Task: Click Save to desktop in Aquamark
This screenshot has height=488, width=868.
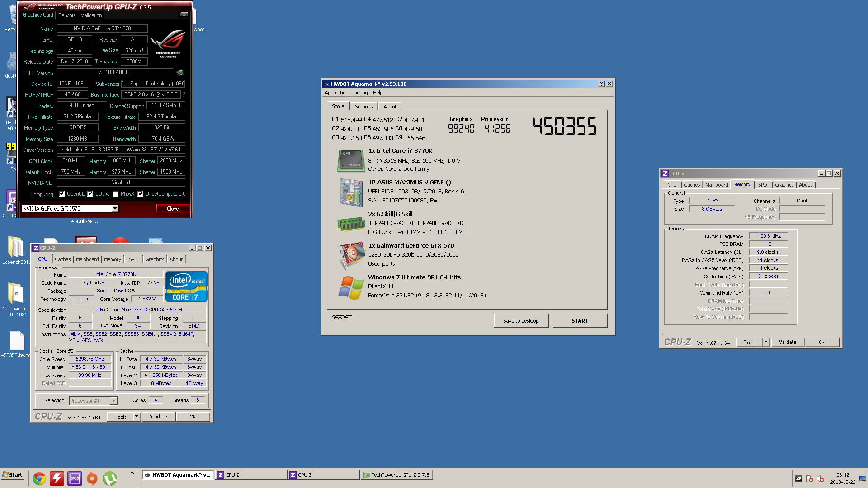Action: point(521,321)
